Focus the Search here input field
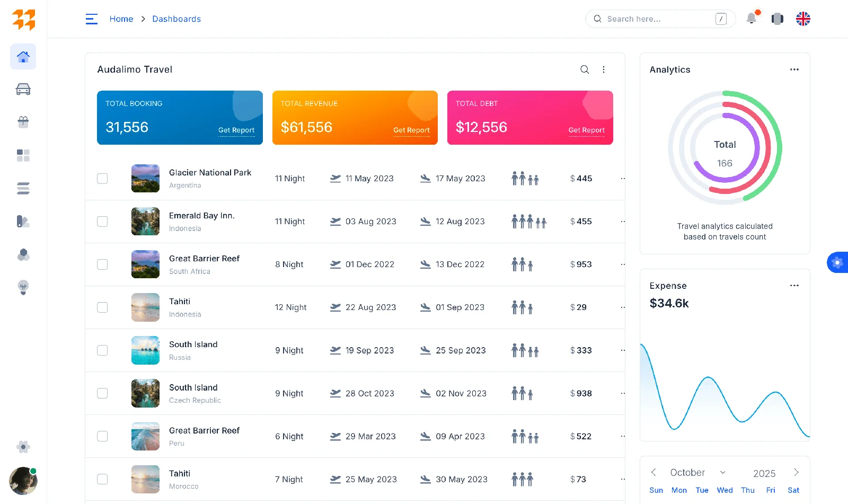 coord(660,19)
